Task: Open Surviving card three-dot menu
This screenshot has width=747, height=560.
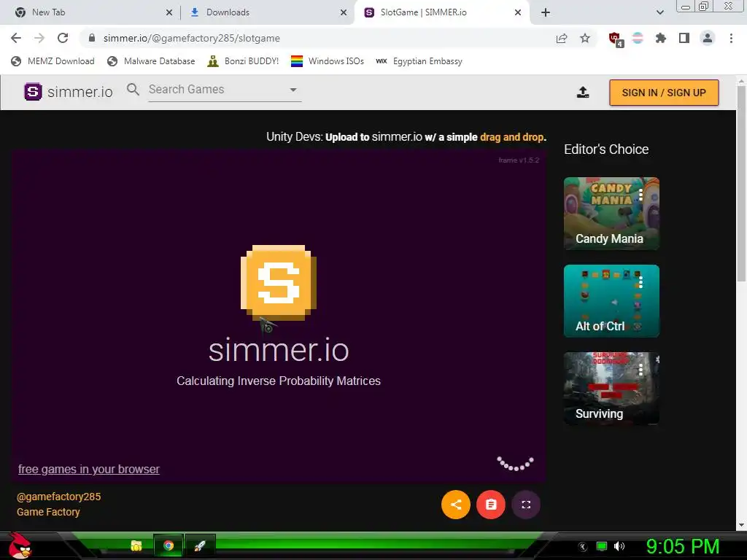Action: [641, 370]
